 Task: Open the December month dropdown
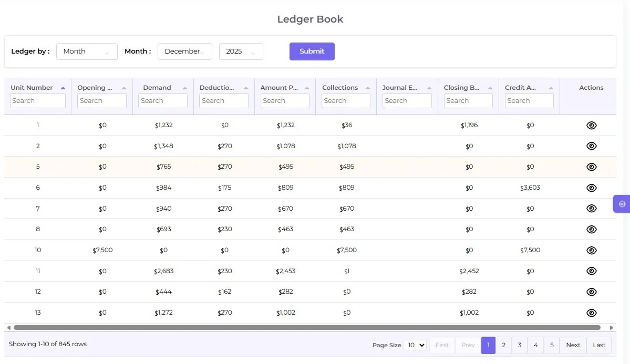[185, 51]
